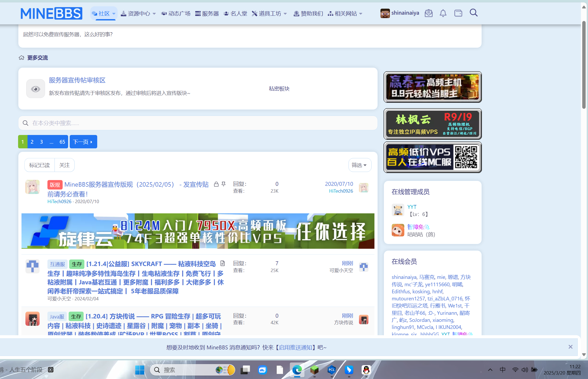
Task: Toggle the 中 input method indicator
Action: [x=503, y=370]
